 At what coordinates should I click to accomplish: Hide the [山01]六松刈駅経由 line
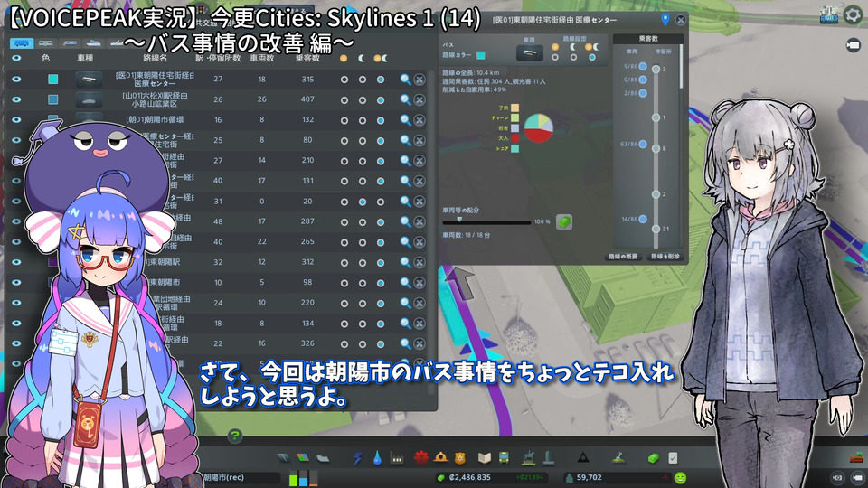pyautogui.click(x=16, y=99)
